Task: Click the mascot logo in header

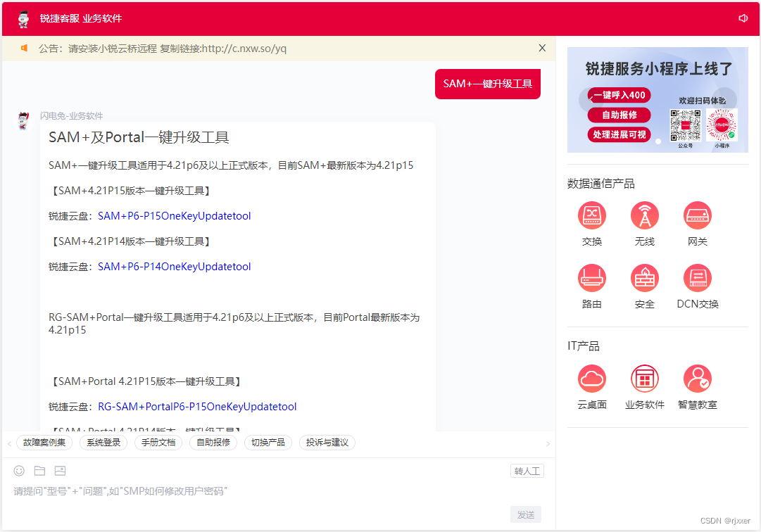Action: click(23, 19)
